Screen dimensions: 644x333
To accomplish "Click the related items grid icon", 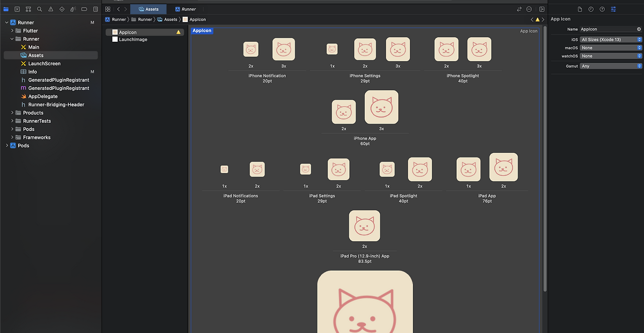I will click(108, 9).
